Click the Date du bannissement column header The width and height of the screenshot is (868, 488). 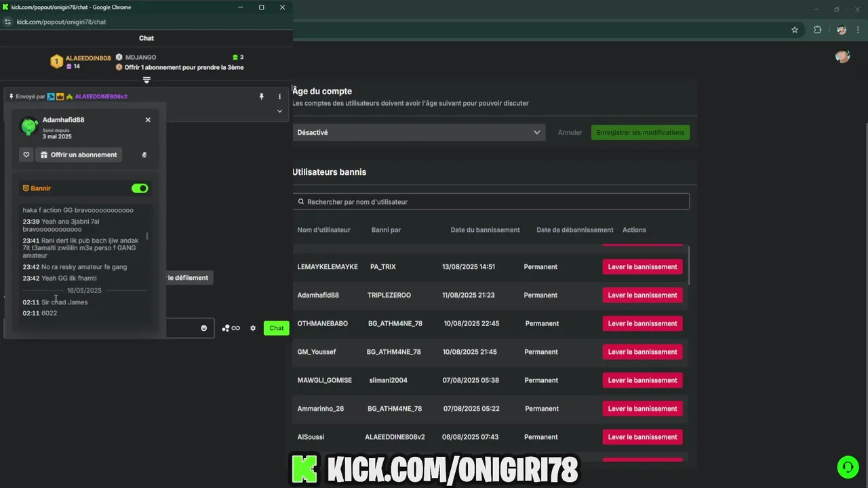[485, 230]
